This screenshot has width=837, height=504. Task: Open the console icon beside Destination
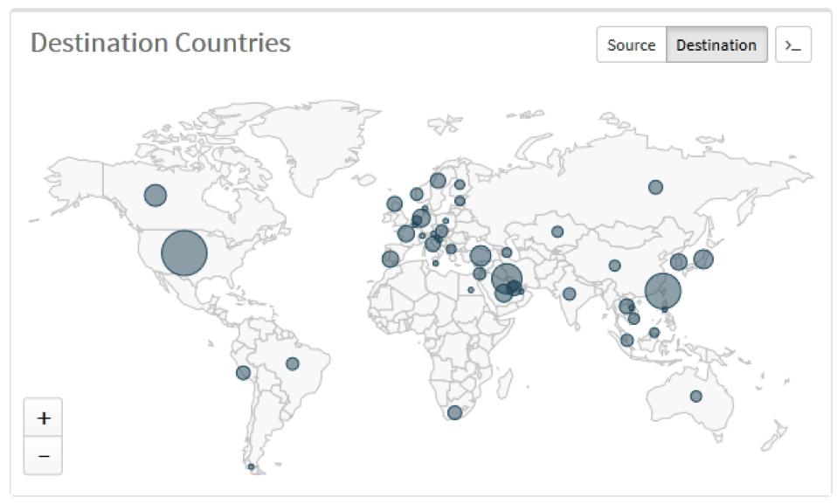tap(793, 45)
